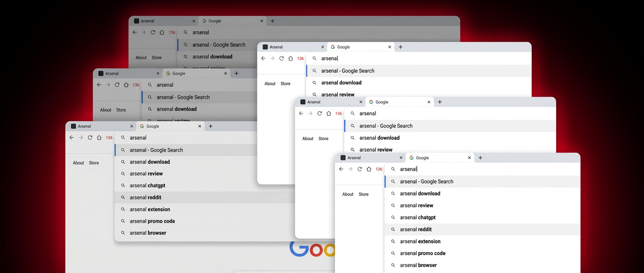This screenshot has width=644, height=273.
Task: Choose "arsenal promo code" in frontmost white window
Action: 482,253
